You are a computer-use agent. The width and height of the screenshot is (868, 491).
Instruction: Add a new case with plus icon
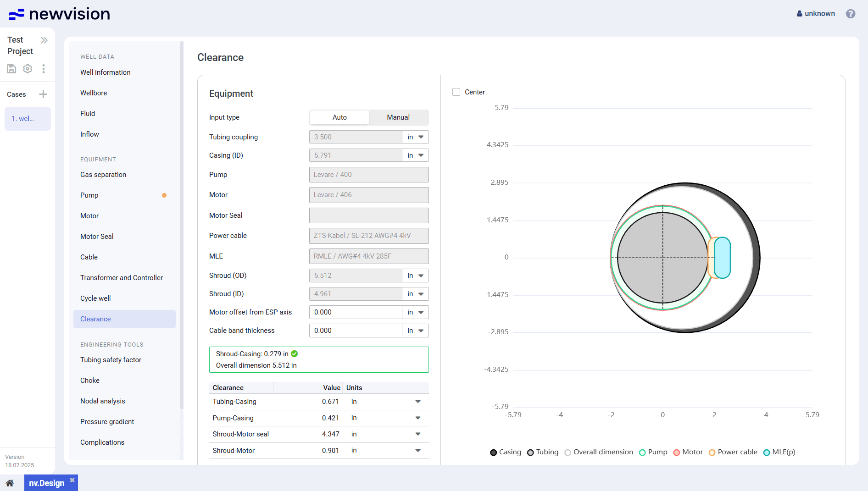click(43, 94)
